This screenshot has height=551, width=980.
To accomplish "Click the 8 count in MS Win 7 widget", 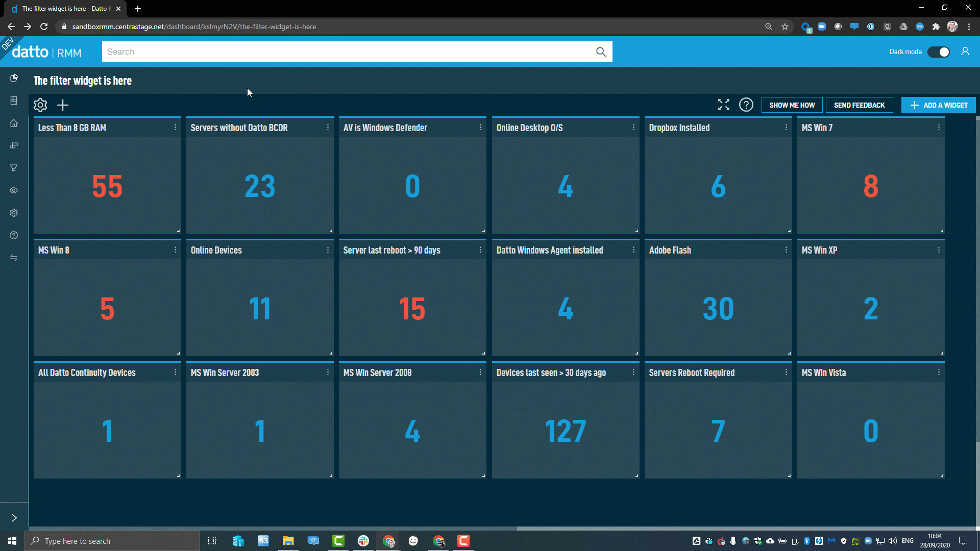I will [x=871, y=186].
